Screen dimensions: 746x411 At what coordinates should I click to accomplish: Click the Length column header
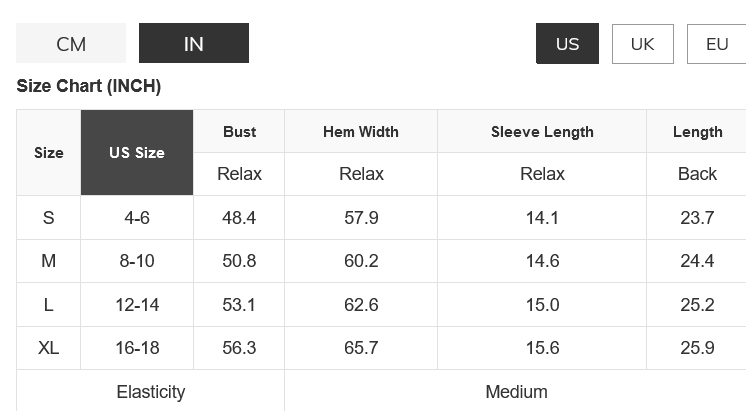[x=697, y=132]
